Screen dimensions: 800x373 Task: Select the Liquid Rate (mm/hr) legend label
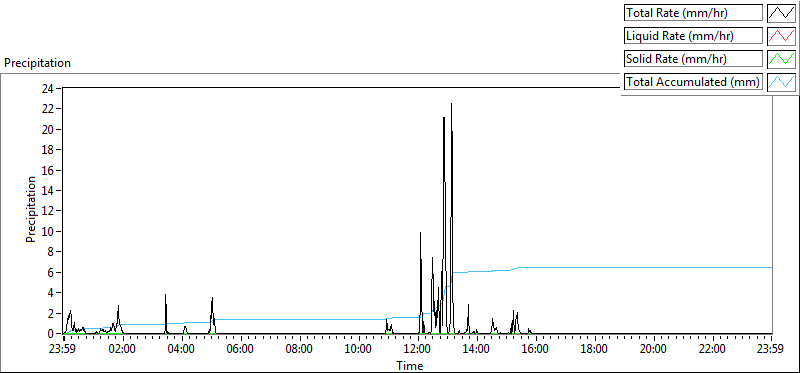point(693,36)
